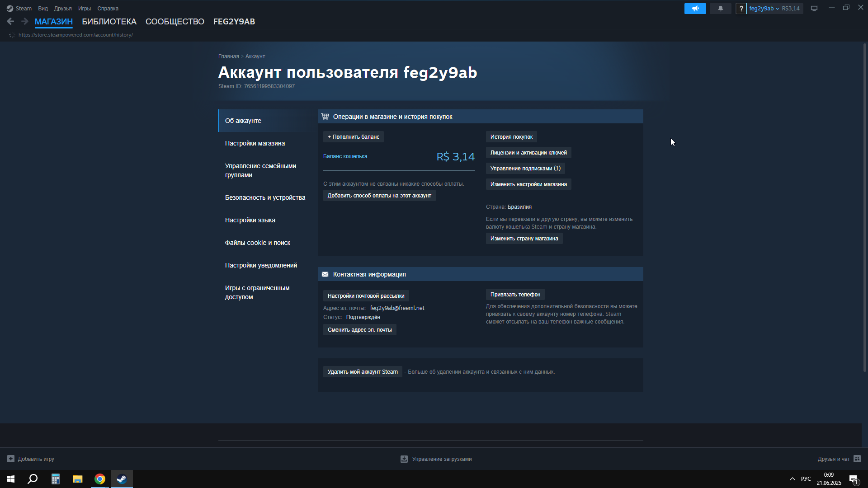Click the Big Picture mode monitor icon
This screenshot has width=868, height=488.
tap(814, 9)
